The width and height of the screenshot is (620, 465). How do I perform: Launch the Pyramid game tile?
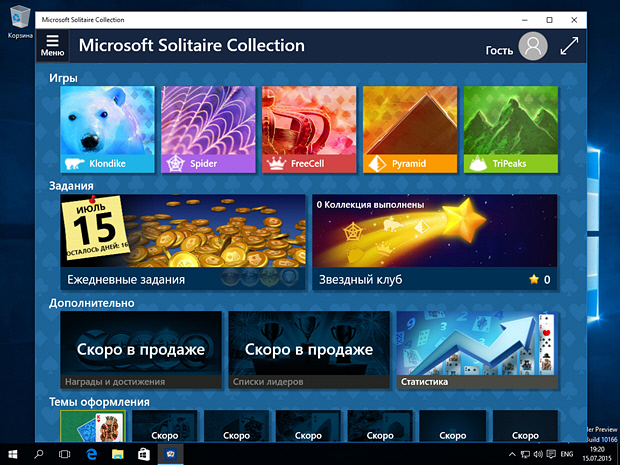coord(410,129)
